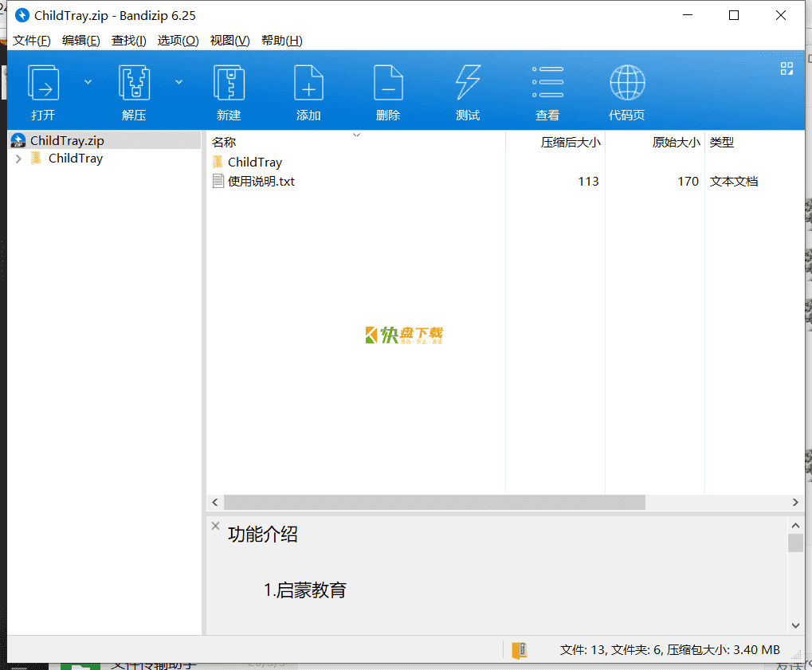Click the preview pane vertical scroll thumb

coord(796,543)
